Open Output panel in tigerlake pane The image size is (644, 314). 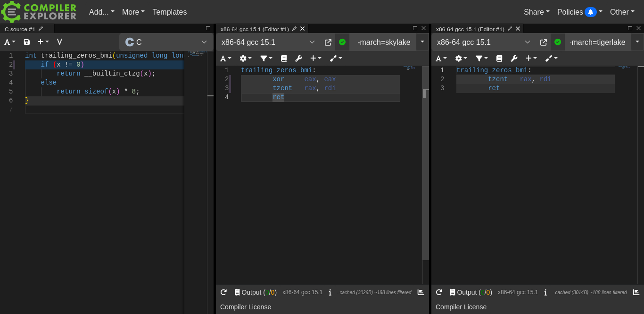click(471, 292)
